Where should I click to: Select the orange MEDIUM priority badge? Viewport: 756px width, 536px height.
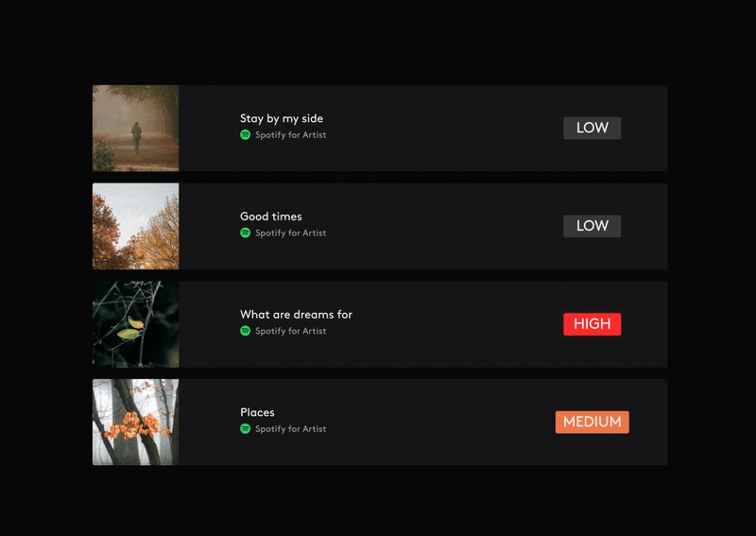point(593,423)
